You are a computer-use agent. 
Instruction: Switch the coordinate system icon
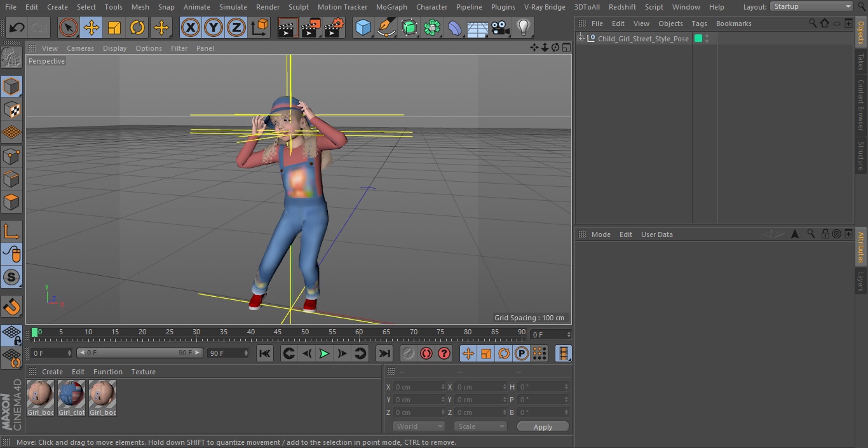tap(260, 27)
